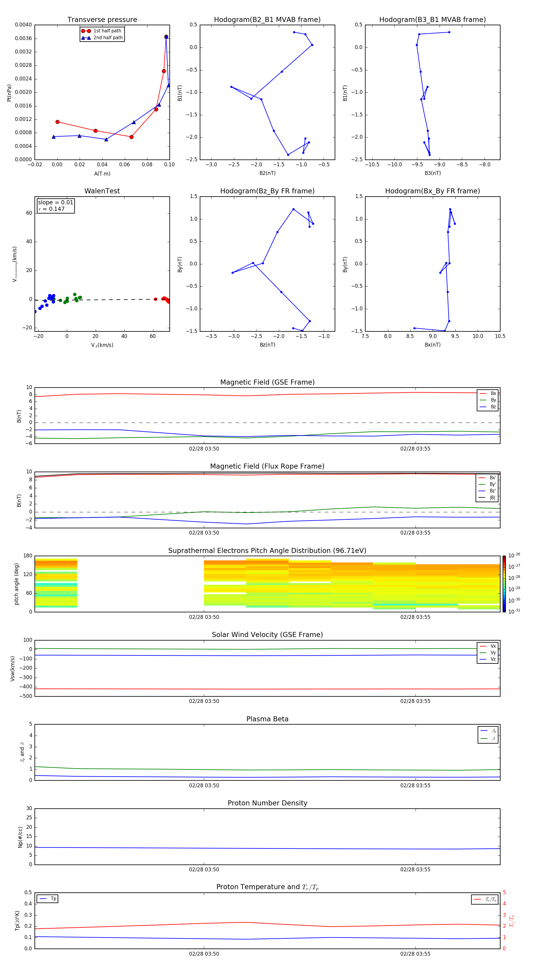Click the 'slope = 0.01' annotation text
Viewport: 535px width, 980px height.
point(56,203)
